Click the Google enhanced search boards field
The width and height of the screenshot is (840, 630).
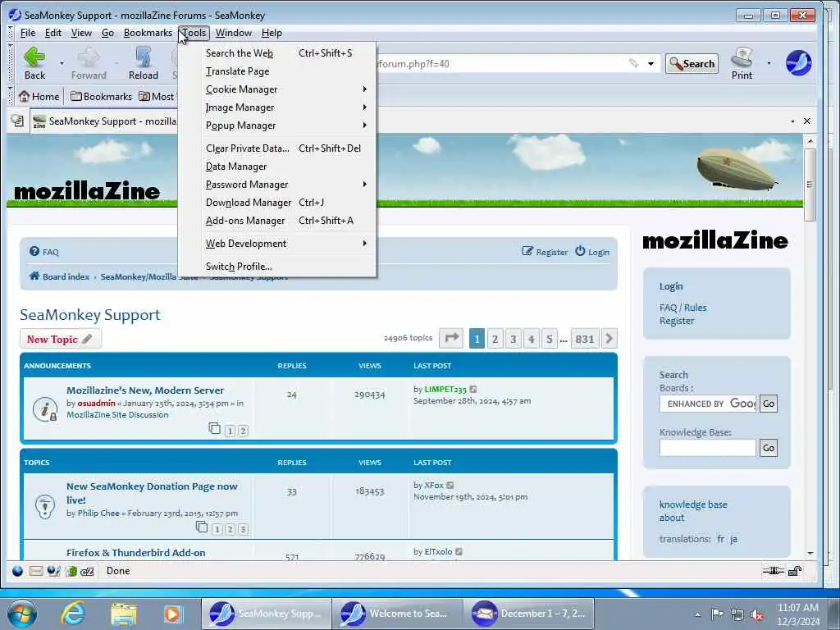point(708,404)
